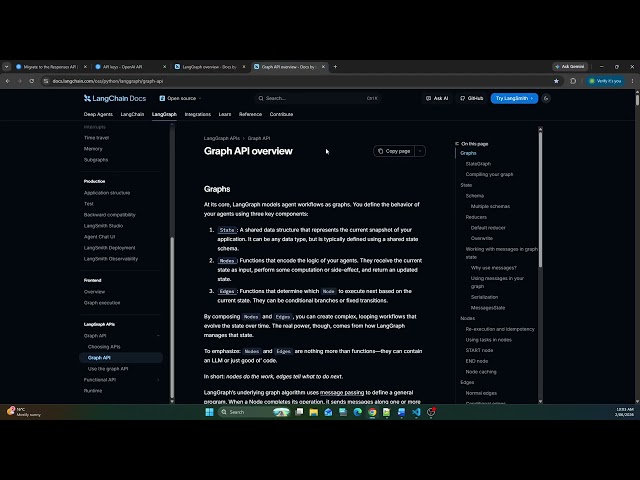Open Visual Studio Code from the taskbar
This screenshot has width=640, height=480.
(416, 412)
